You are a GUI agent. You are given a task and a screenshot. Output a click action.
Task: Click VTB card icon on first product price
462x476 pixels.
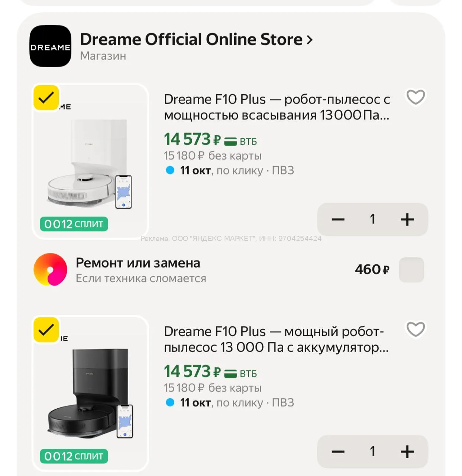(230, 141)
